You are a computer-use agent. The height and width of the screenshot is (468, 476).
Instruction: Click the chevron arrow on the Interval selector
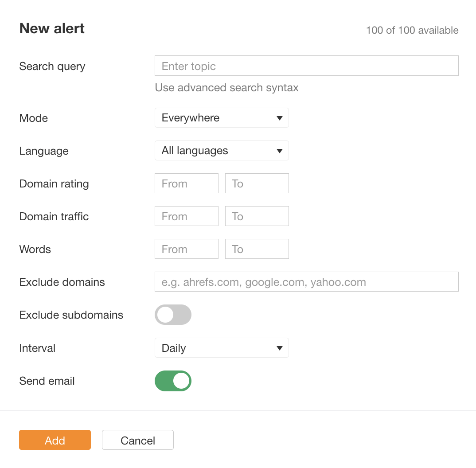coord(280,347)
